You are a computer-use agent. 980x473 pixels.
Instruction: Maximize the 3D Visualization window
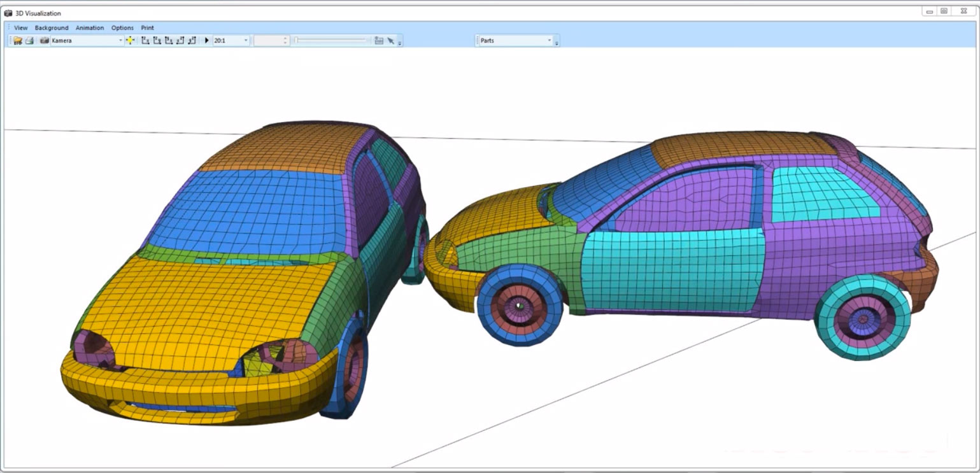[944, 11]
